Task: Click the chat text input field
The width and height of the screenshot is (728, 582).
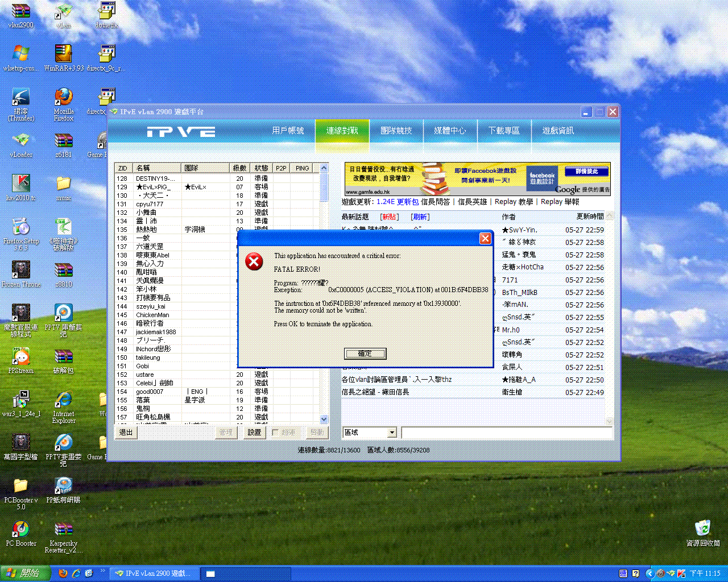Action: [x=506, y=433]
